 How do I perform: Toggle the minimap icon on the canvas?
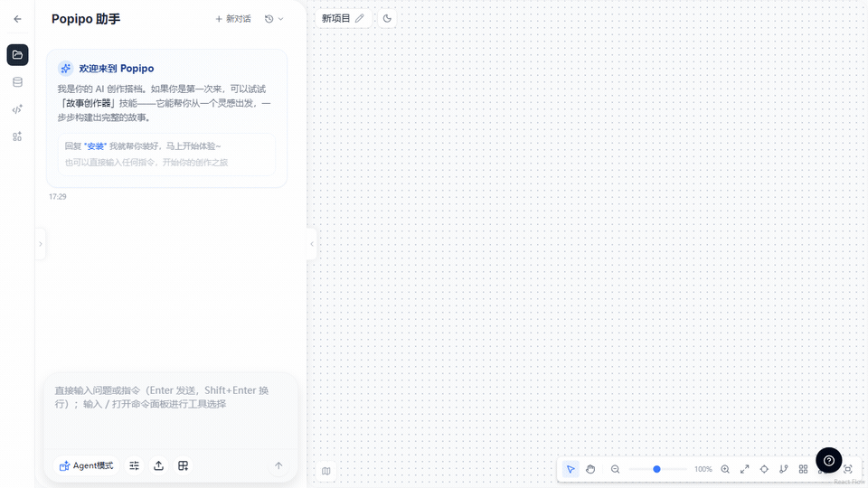326,470
